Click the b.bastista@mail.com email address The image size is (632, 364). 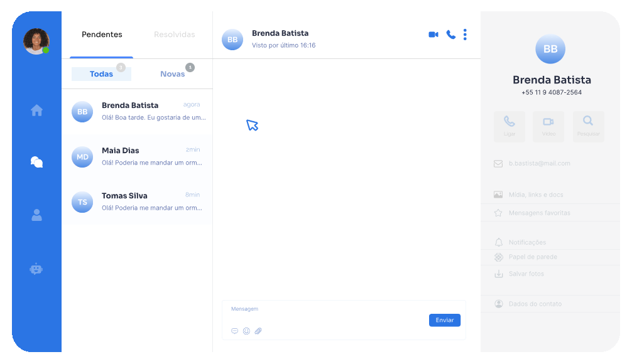pyautogui.click(x=539, y=163)
